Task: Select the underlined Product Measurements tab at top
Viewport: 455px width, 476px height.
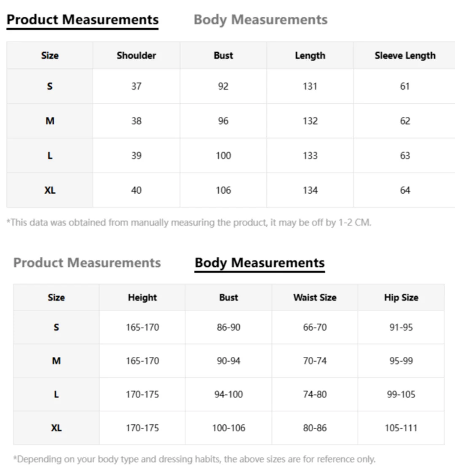Action: pos(83,20)
